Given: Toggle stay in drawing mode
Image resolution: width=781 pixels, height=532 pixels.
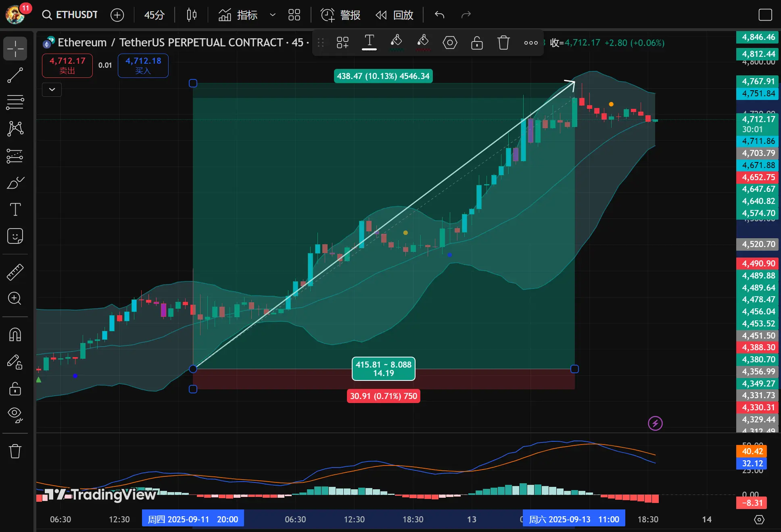Looking at the screenshot, I should (15, 362).
